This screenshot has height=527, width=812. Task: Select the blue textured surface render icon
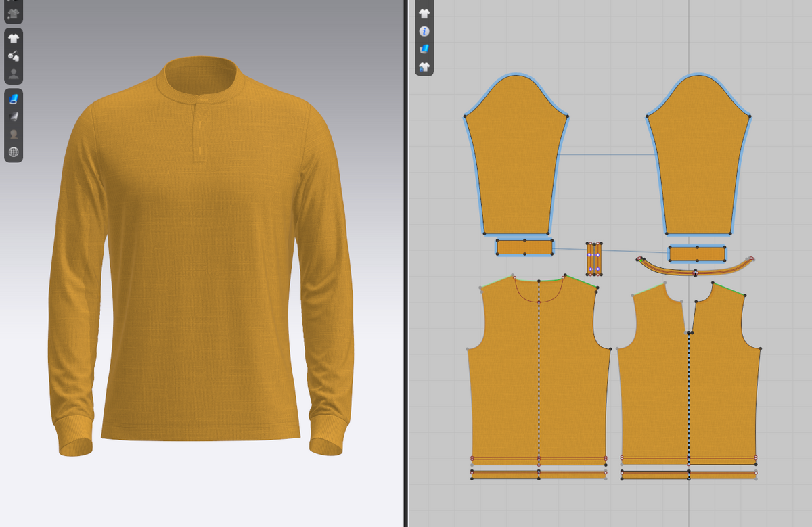(14, 99)
